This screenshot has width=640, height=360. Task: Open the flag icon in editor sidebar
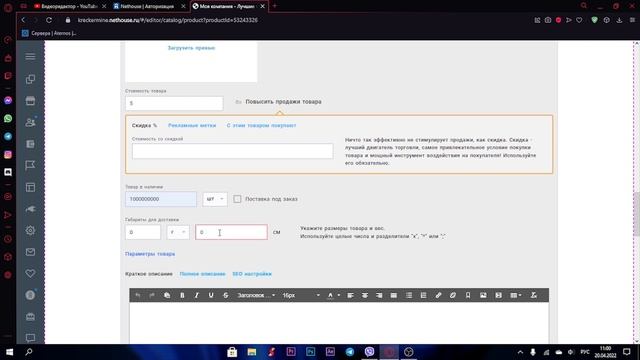pyautogui.click(x=30, y=165)
